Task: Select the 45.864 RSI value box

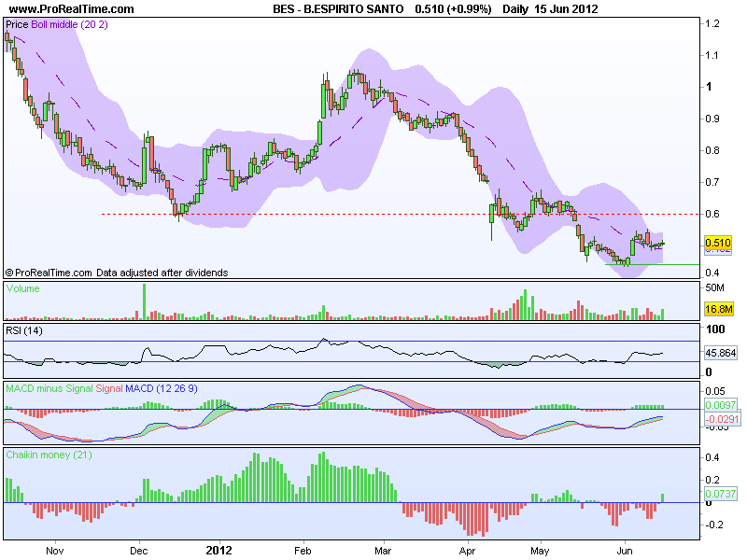Action: click(x=720, y=353)
